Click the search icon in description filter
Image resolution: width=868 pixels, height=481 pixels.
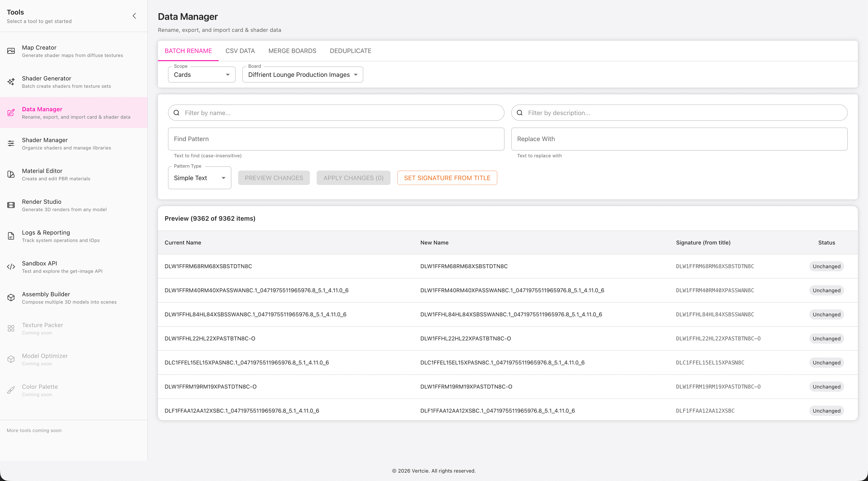[520, 113]
